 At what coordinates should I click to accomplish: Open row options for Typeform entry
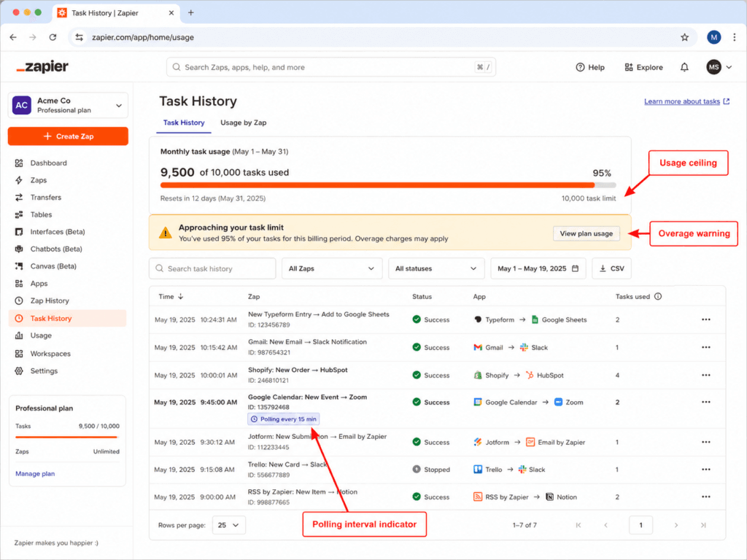(x=705, y=319)
